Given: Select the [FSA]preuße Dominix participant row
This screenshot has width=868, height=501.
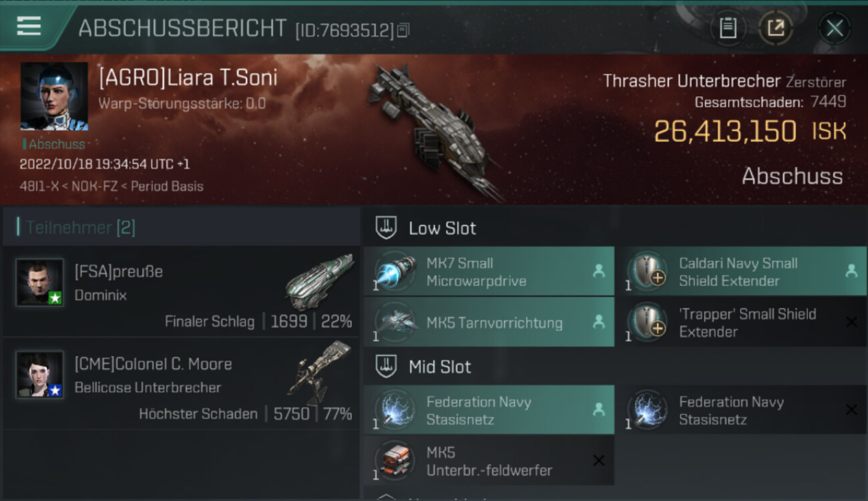Looking at the screenshot, I should click(180, 291).
